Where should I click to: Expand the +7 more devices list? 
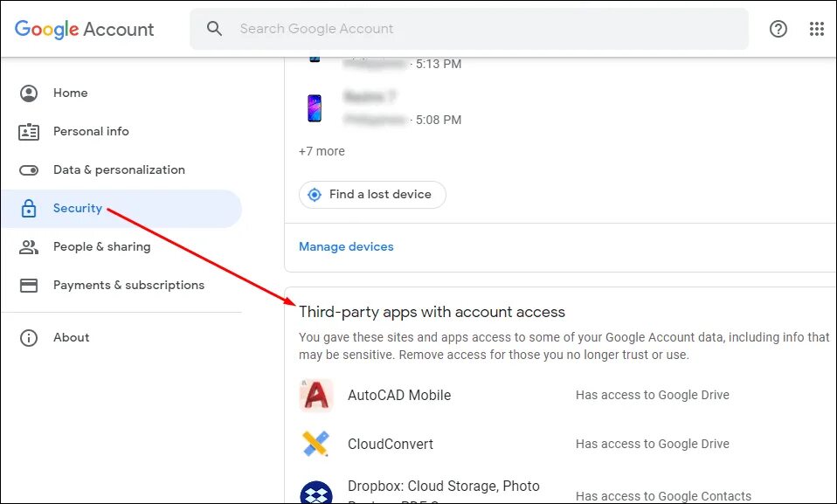(322, 151)
